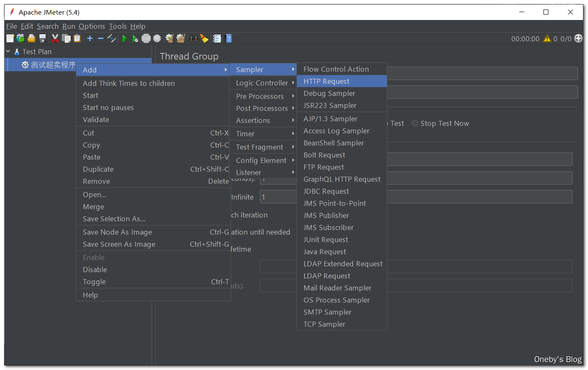Click Start no pauses toolbar icon
This screenshot has height=370, width=588.
point(135,38)
